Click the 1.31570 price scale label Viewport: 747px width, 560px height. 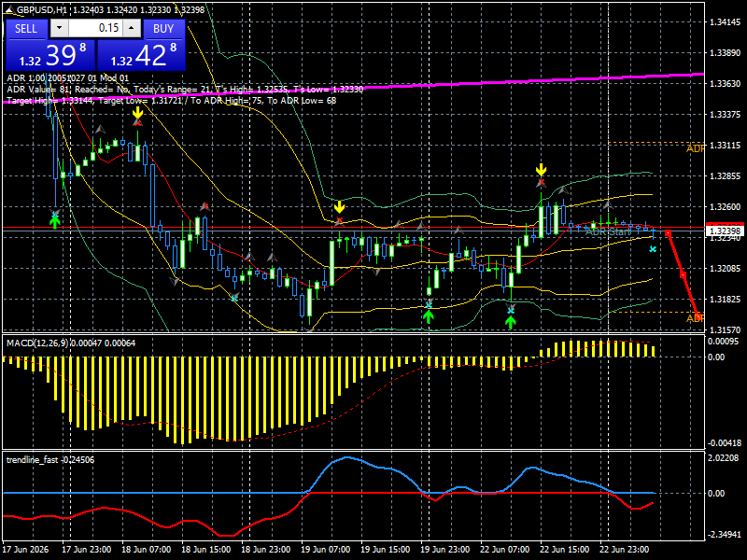[726, 329]
